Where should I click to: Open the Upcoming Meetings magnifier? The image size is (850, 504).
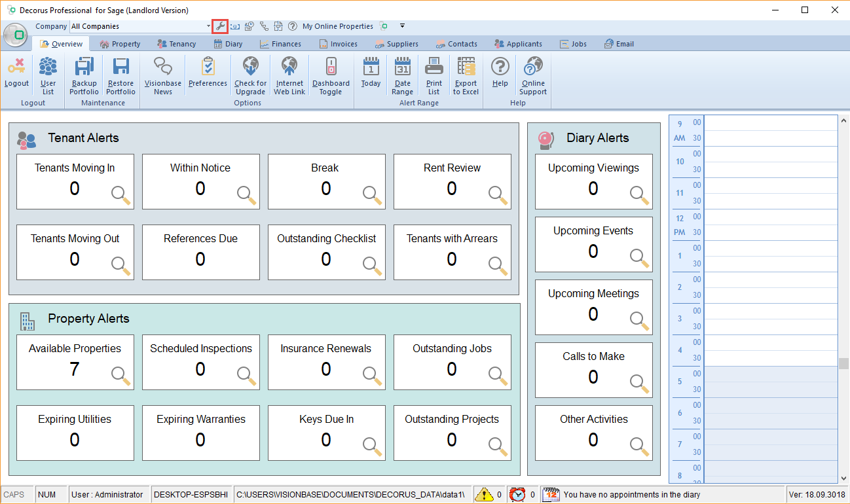pyautogui.click(x=640, y=321)
